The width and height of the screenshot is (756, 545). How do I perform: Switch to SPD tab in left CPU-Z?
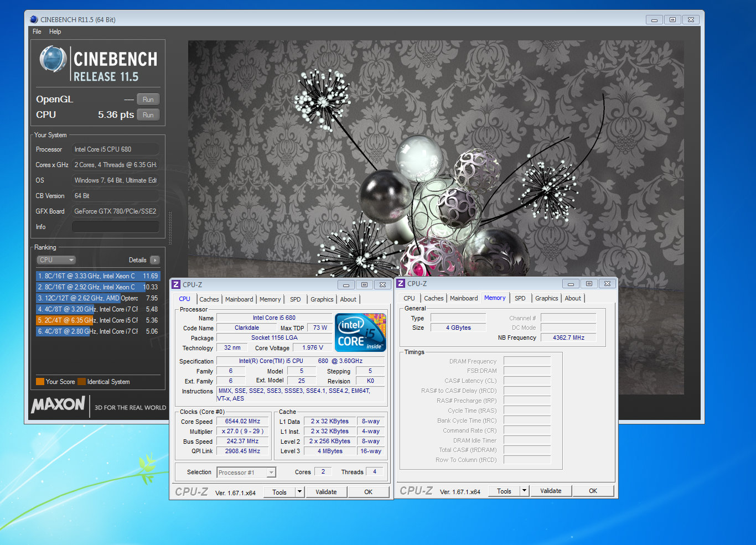click(296, 299)
